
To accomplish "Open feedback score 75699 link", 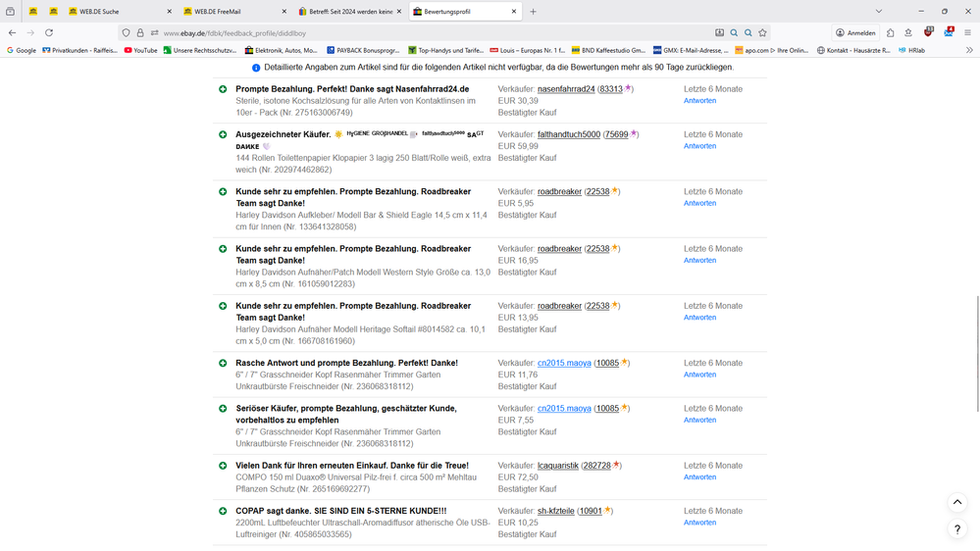I will (616, 134).
